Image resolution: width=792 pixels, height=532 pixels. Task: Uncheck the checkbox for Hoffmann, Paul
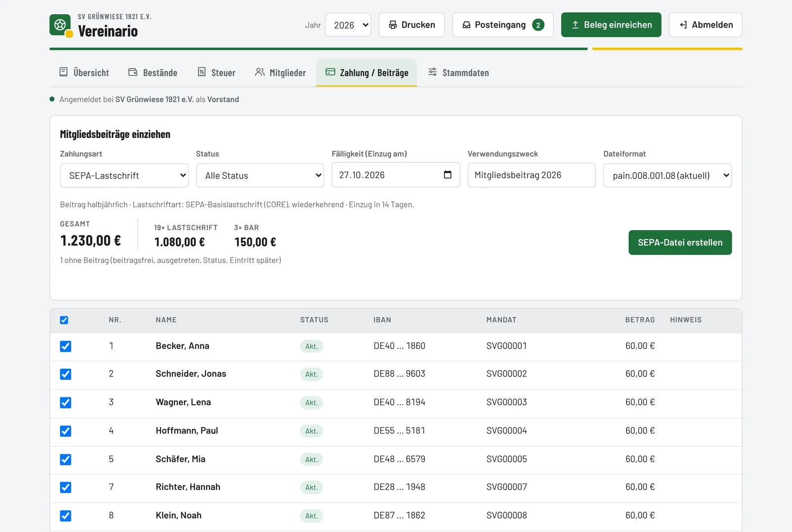click(x=65, y=431)
